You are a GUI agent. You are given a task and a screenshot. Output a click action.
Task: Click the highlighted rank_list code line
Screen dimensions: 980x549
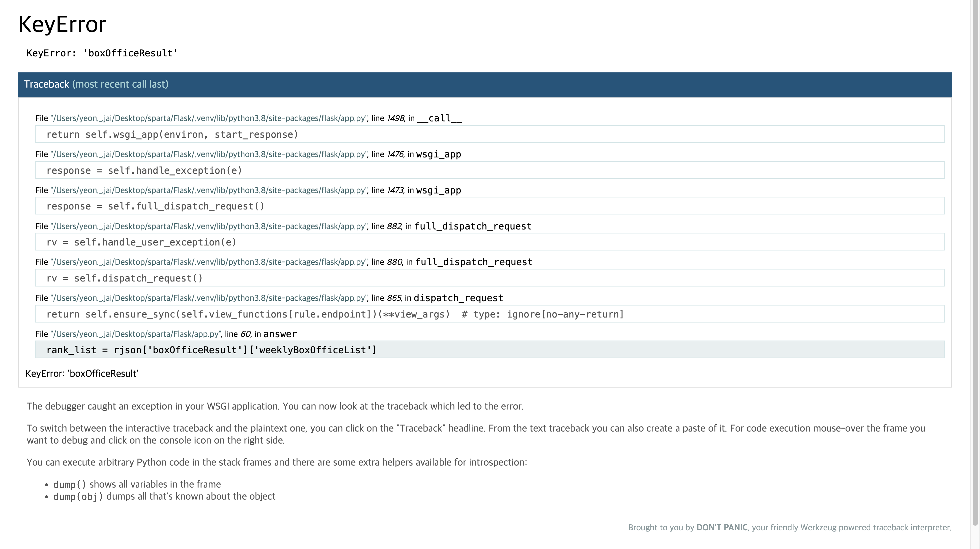tap(211, 350)
